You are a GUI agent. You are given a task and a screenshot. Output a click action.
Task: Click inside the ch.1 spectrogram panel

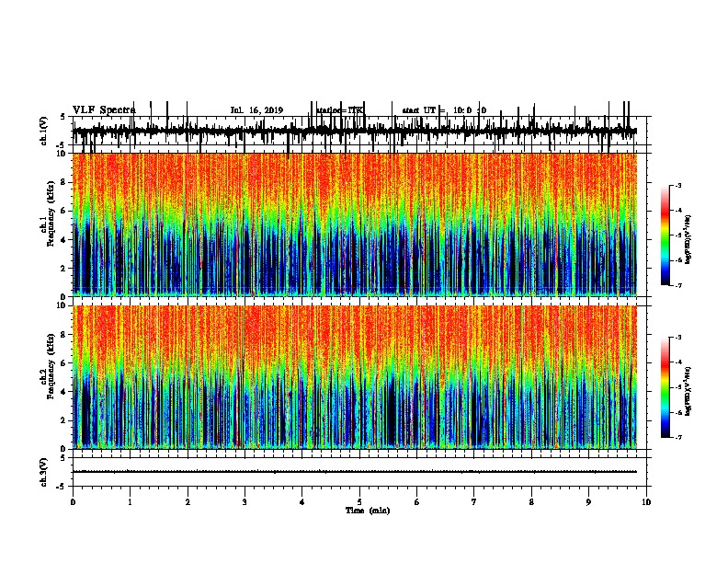coord(355,224)
